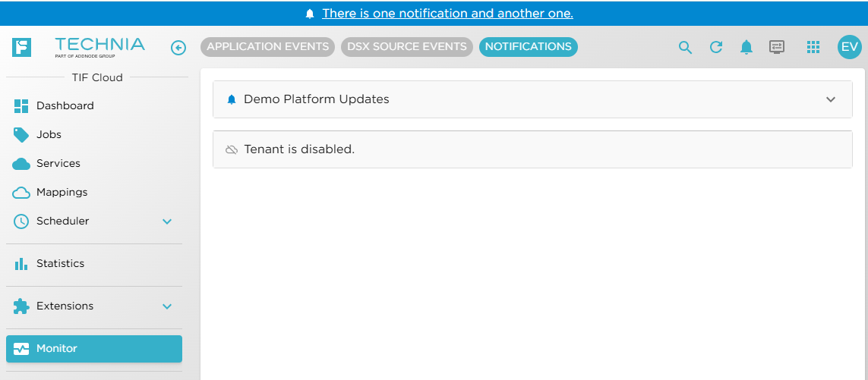Click the top banner notification link
The height and width of the screenshot is (380, 868).
[x=447, y=14]
